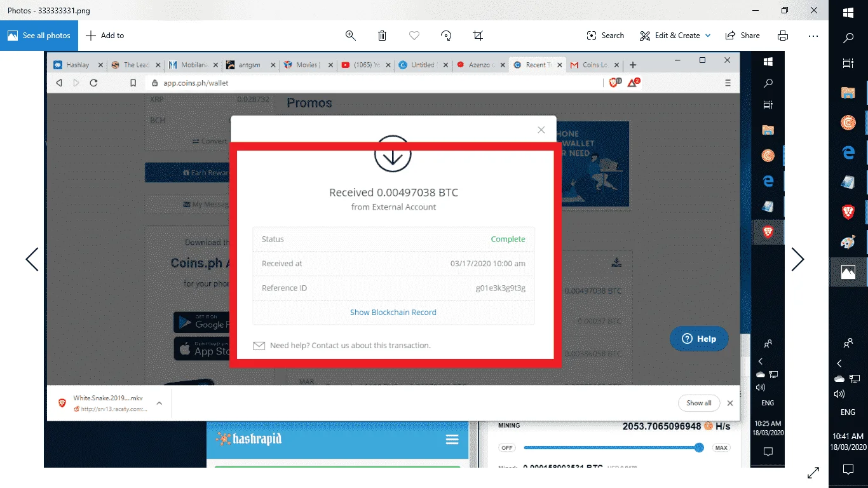Image resolution: width=868 pixels, height=488 pixels.
Task: Click the Received 0.00497038 BTC heading
Action: [x=393, y=193]
